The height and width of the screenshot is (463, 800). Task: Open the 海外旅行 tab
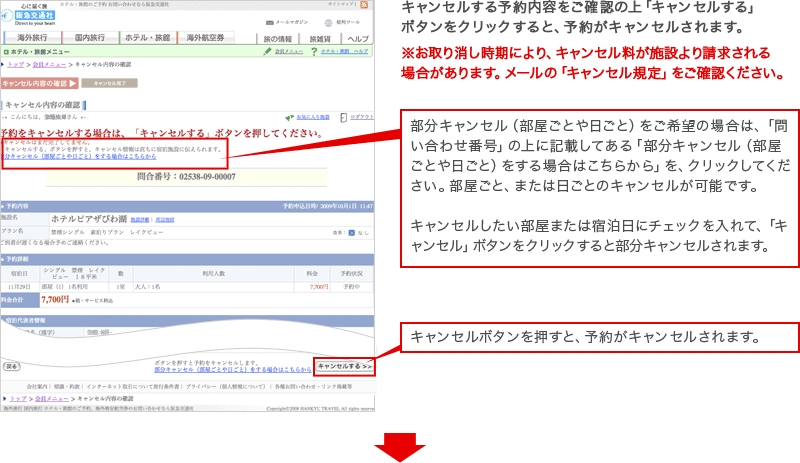[x=32, y=37]
